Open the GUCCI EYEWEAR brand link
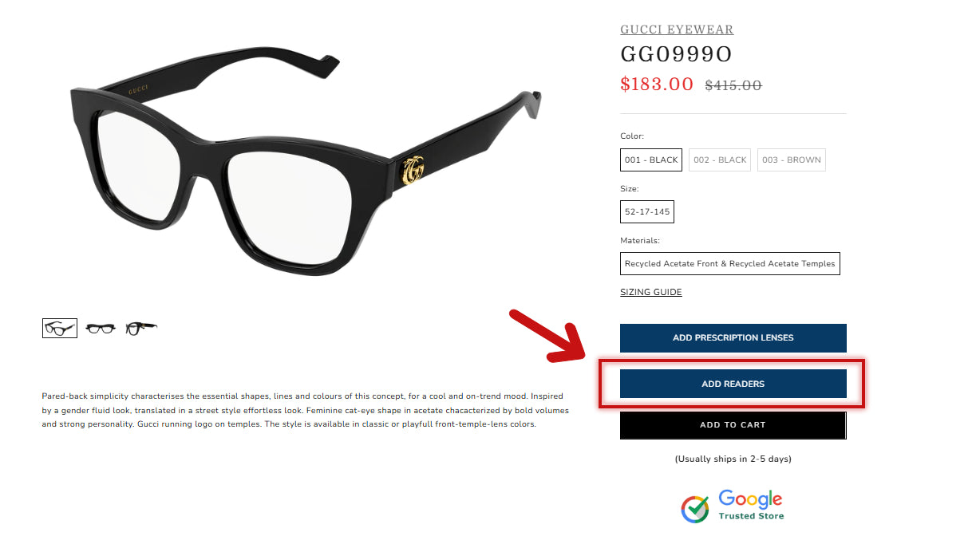The image size is (980, 536). pos(677,30)
